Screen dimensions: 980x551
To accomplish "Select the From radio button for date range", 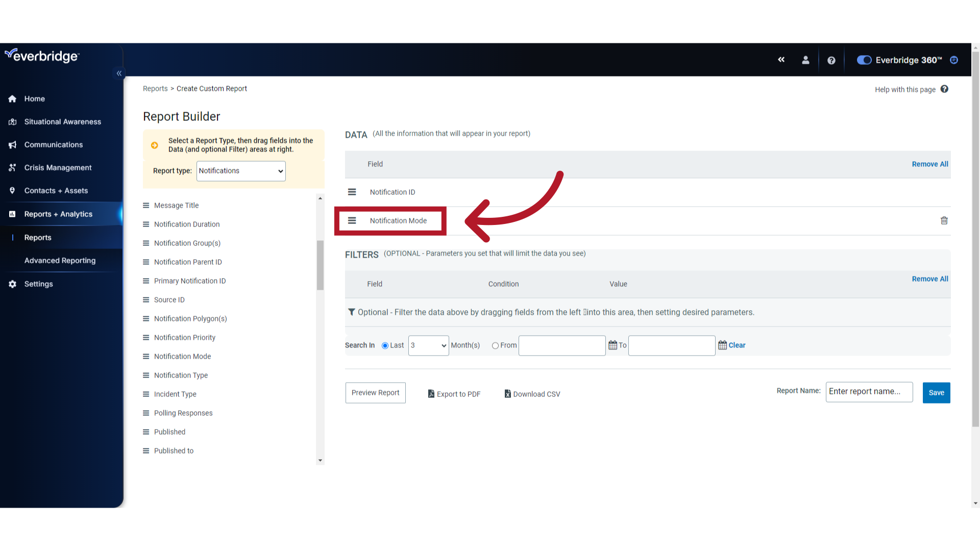I will [x=495, y=345].
